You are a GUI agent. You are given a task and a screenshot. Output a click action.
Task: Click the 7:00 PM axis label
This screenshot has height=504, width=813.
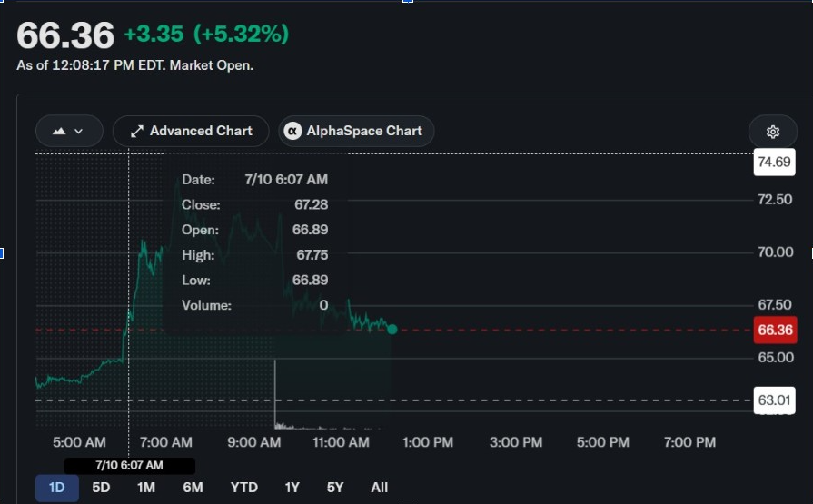coord(689,442)
